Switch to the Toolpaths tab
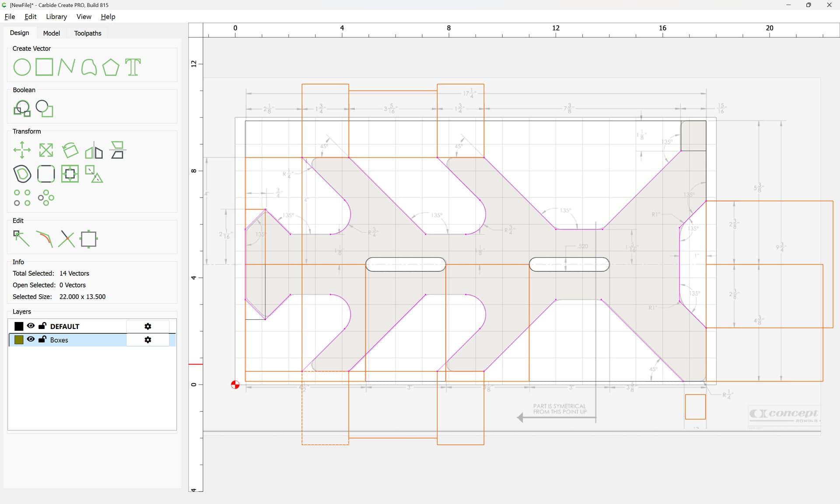This screenshot has width=840, height=504. point(87,33)
